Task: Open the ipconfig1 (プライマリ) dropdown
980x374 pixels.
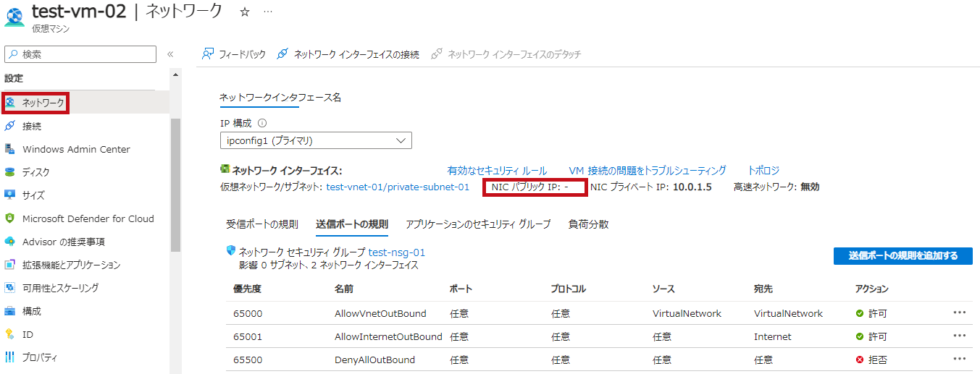Action: point(316,140)
